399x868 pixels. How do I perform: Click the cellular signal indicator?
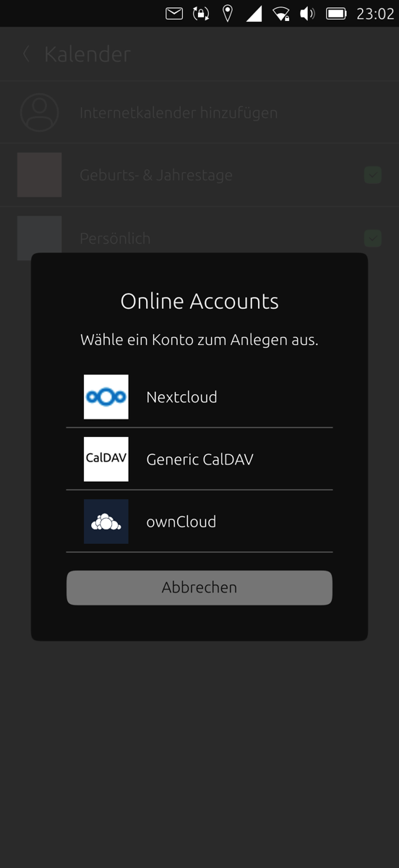254,13
